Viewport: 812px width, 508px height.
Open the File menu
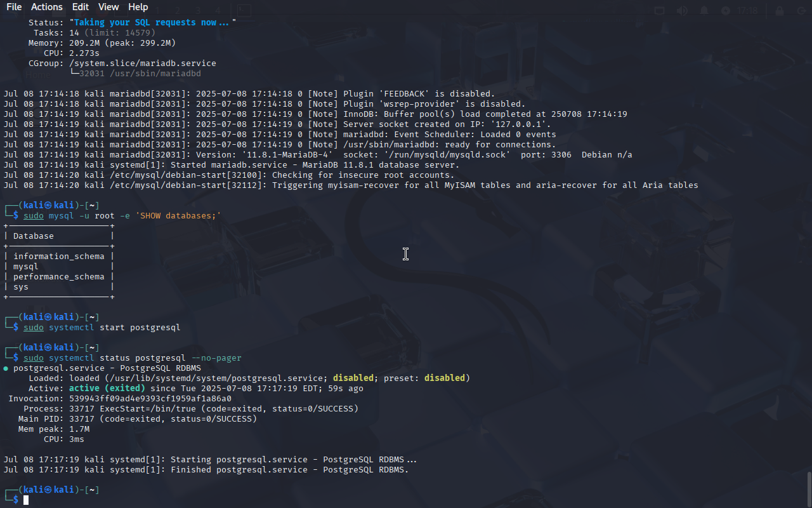[14, 7]
